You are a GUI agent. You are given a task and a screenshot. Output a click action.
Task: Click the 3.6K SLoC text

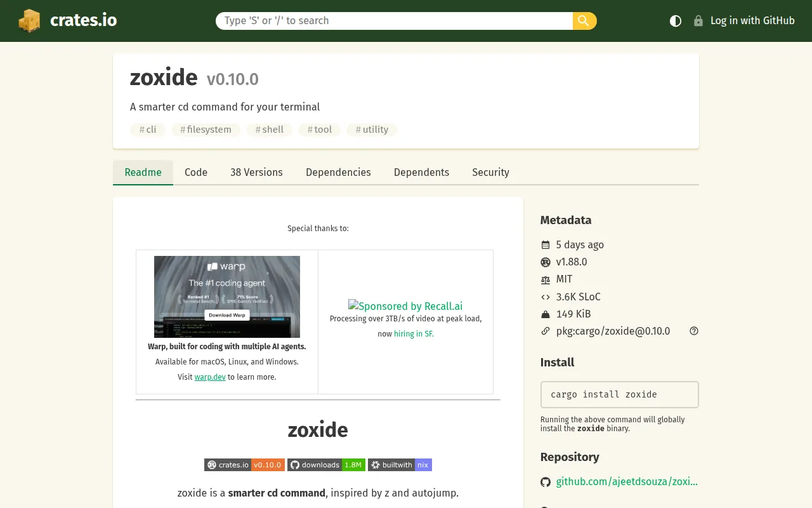pyautogui.click(x=579, y=297)
